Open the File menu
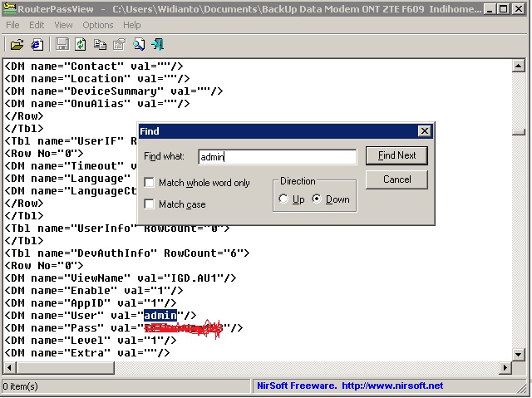This screenshot has height=398, width=532. click(13, 25)
